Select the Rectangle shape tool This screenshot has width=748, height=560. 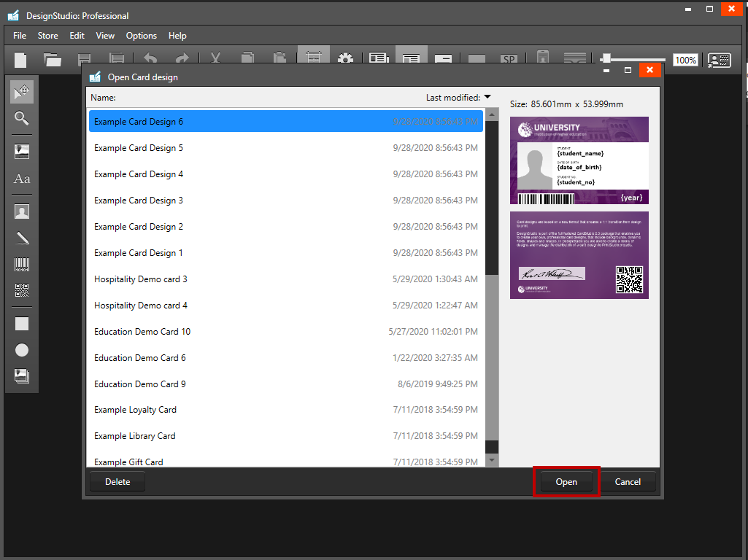(x=21, y=323)
